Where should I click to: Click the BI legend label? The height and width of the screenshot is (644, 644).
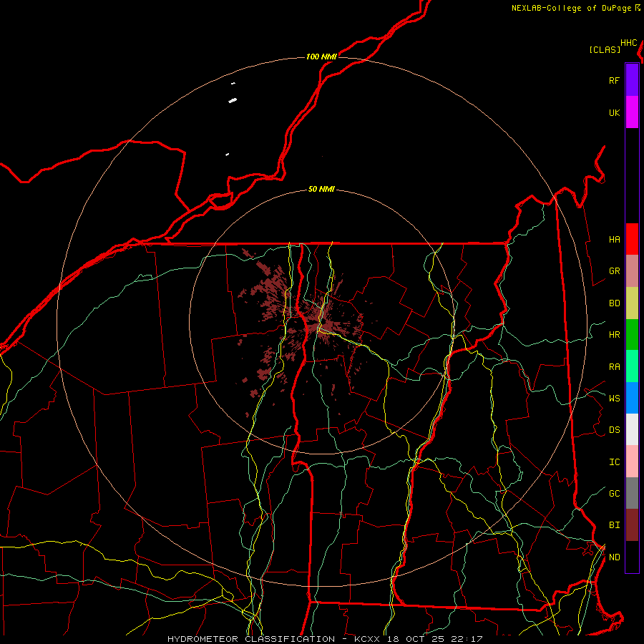tap(614, 525)
